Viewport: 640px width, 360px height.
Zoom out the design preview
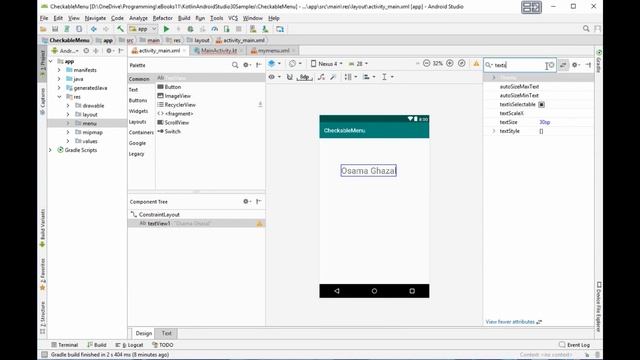click(427, 64)
